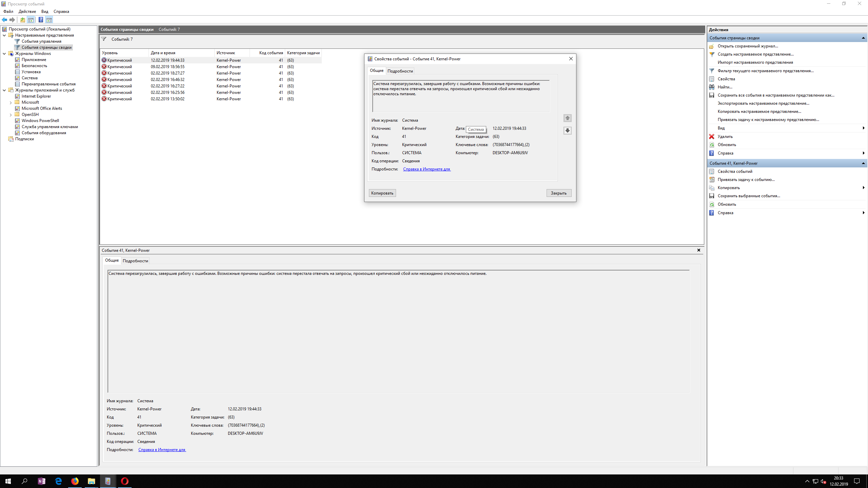Click the Закрыть button
The width and height of the screenshot is (868, 488).
coord(558,193)
